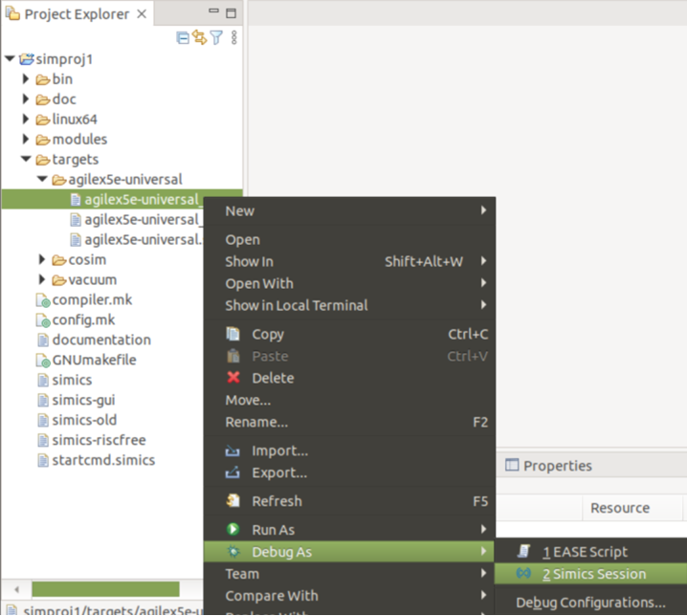Image resolution: width=687 pixels, height=616 pixels.
Task: Open the View Menu three-dots icon
Action: [x=233, y=37]
